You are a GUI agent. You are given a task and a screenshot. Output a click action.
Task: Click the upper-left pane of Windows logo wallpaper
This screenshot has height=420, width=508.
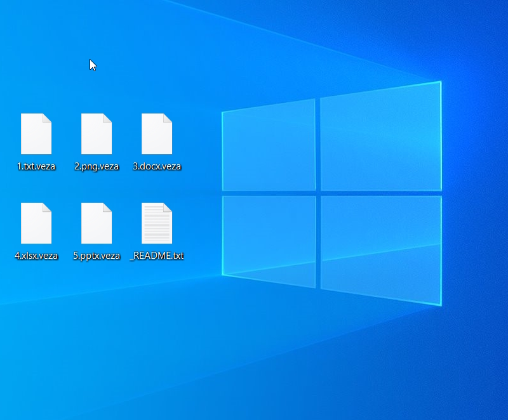click(269, 147)
